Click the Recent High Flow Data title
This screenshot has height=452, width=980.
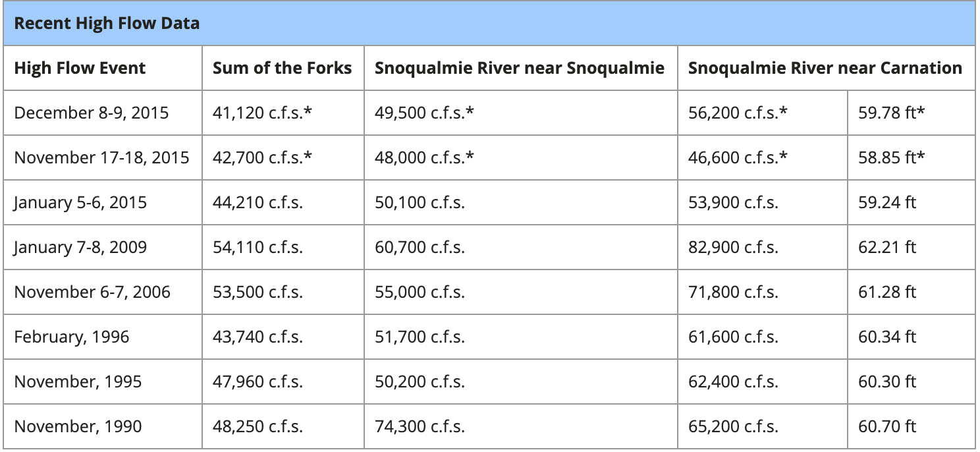(x=107, y=24)
